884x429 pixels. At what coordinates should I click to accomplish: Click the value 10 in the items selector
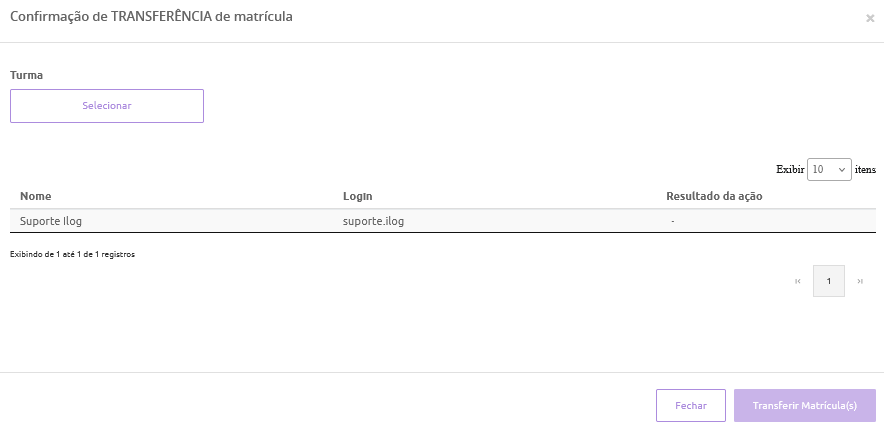pos(819,170)
